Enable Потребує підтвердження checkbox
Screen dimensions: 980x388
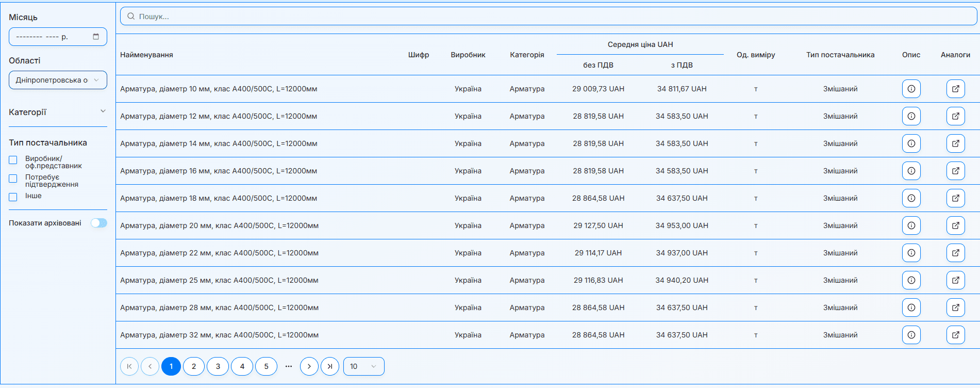pos(13,179)
